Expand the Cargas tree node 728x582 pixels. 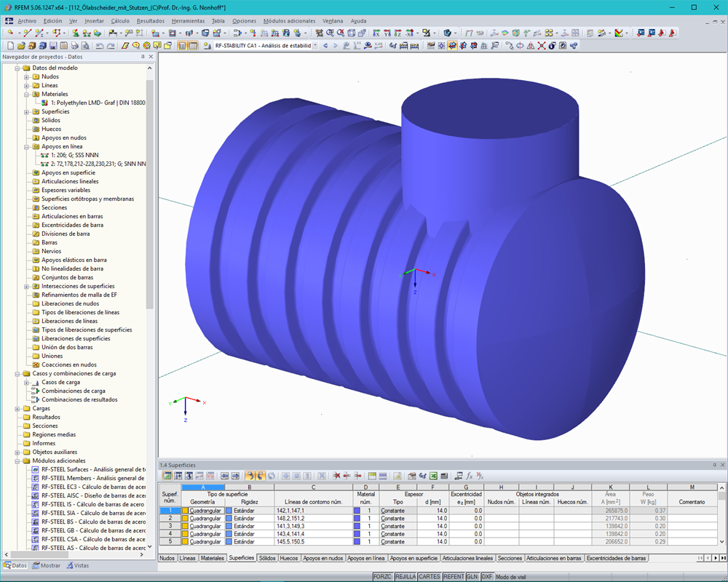click(17, 408)
